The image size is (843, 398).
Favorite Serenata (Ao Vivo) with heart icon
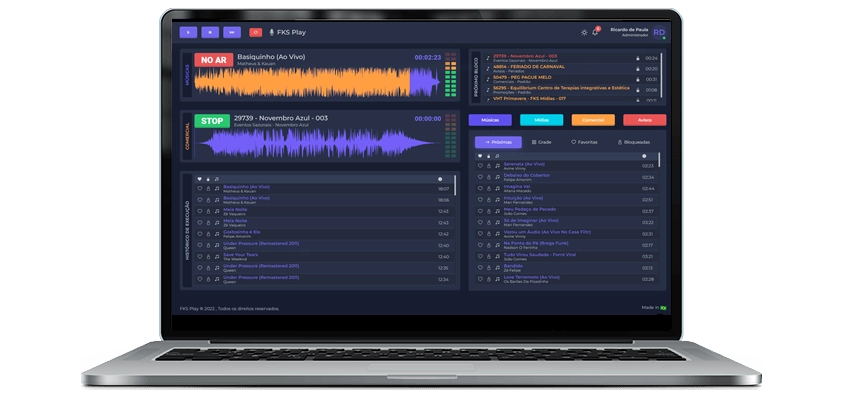[480, 166]
